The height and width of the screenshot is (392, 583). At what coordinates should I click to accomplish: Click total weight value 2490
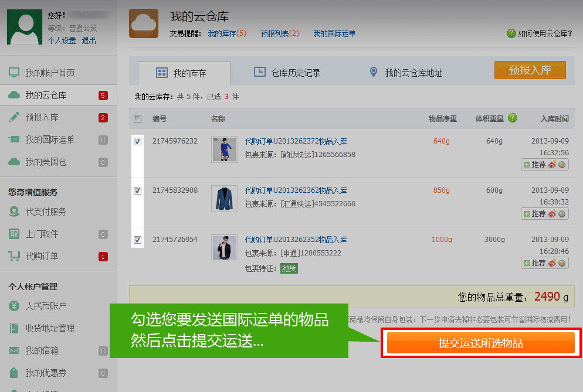547,296
